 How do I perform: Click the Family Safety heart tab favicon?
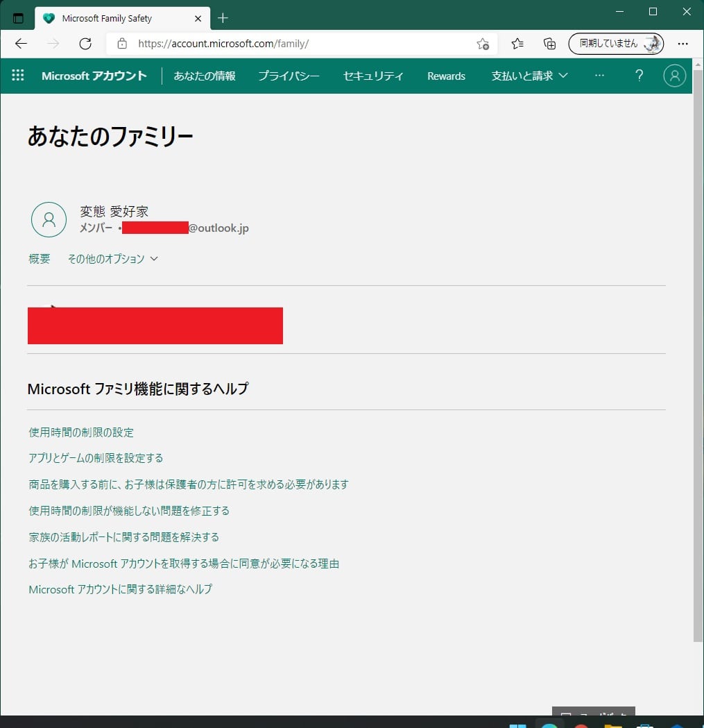click(x=49, y=19)
